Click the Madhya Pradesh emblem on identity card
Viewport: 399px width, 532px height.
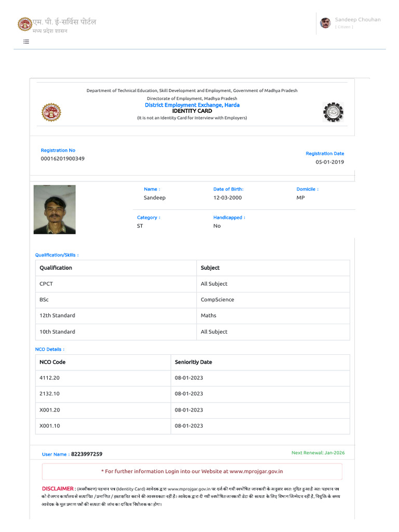(51, 112)
